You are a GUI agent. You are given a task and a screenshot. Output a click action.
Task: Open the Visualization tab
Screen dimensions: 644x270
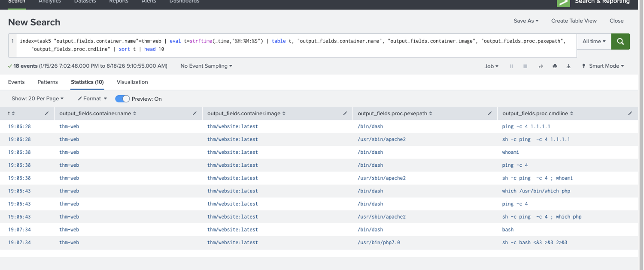pos(132,82)
